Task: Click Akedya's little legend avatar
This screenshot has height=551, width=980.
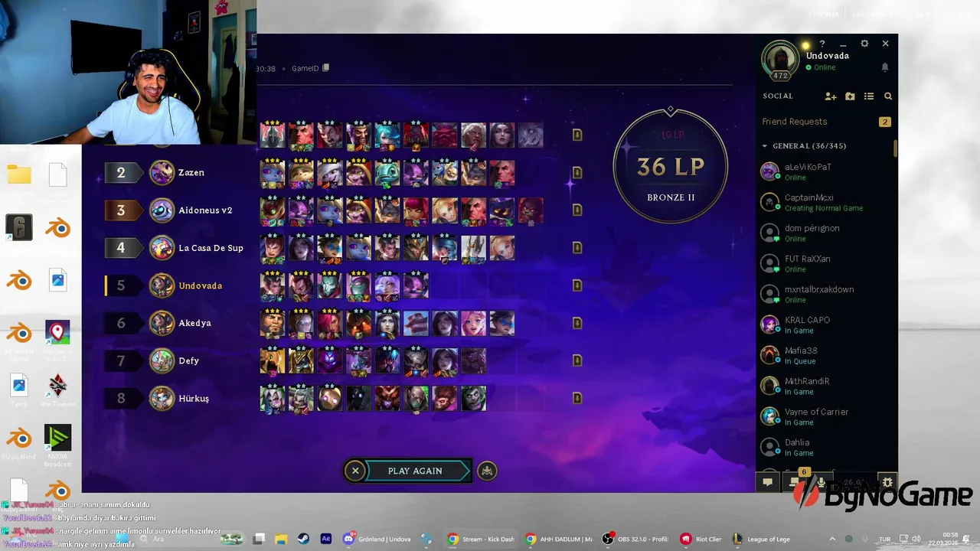Action: pos(162,323)
